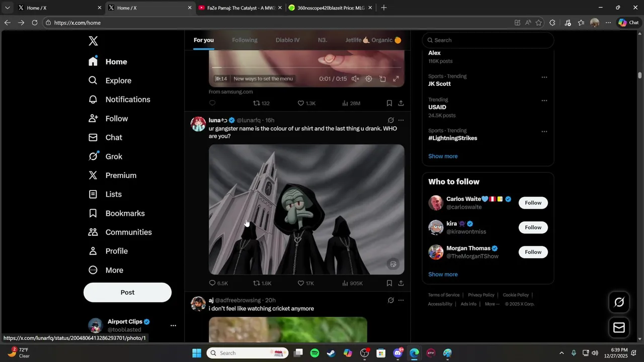The height and width of the screenshot is (362, 644).
Task: Open the #LightningStrikes trending topic
Action: coord(453,138)
